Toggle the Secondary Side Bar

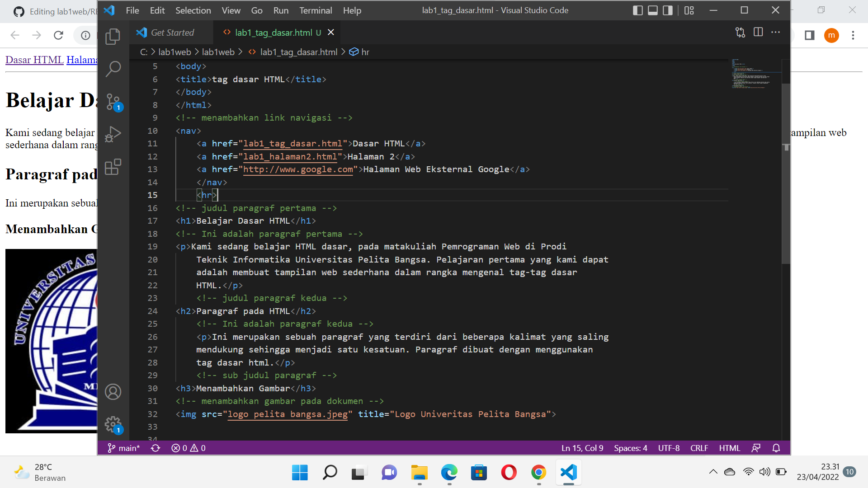667,10
